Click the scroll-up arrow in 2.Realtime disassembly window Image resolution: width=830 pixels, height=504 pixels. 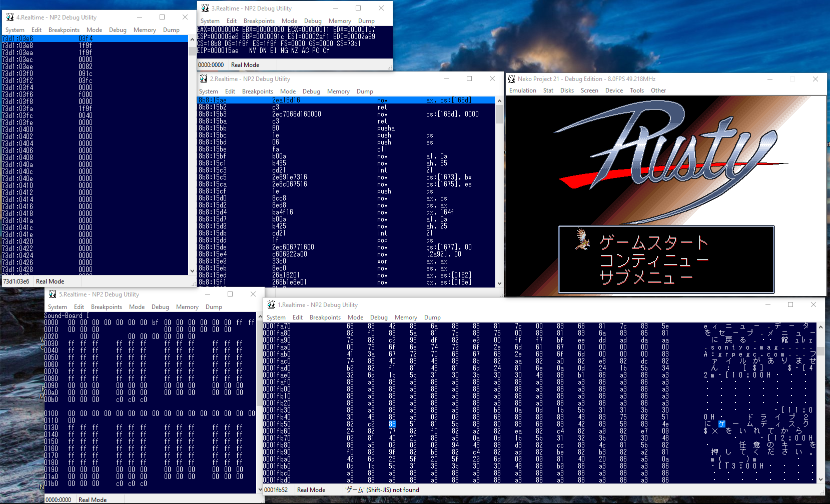(x=499, y=100)
